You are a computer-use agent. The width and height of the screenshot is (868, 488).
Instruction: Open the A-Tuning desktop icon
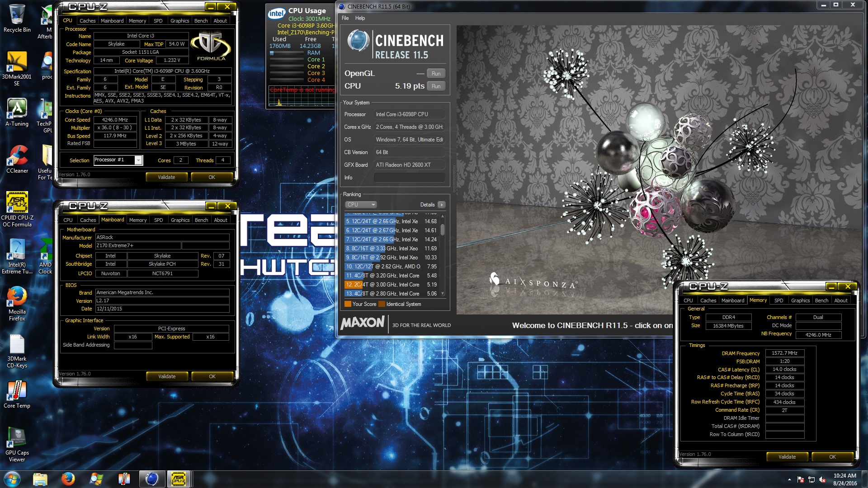click(x=17, y=113)
